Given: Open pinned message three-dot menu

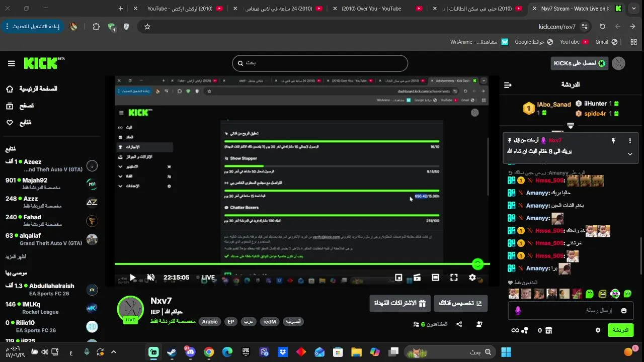Looking at the screenshot, I should click(630, 141).
